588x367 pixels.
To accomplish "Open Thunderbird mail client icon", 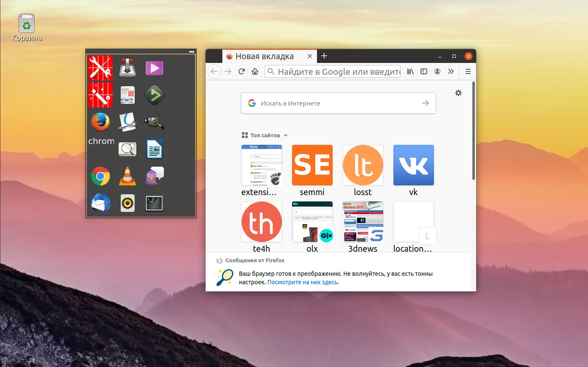I will coord(100,203).
